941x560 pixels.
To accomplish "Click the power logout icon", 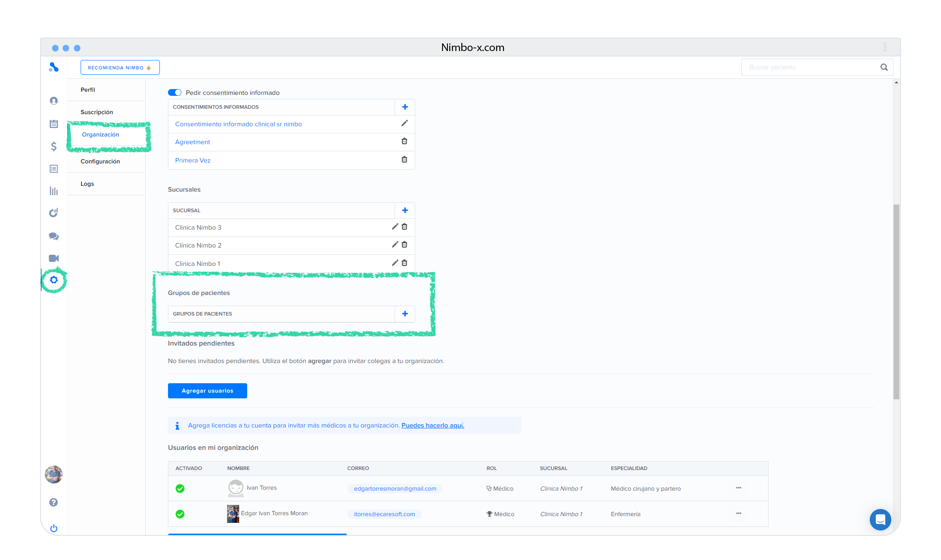I will (54, 528).
